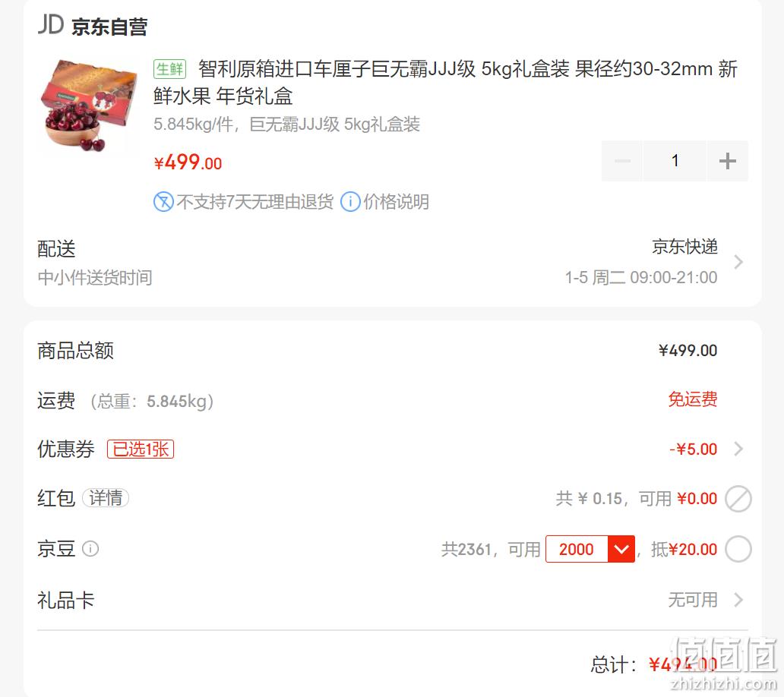
Task: Expand the 优惠券 coupon chevron
Action: click(x=738, y=449)
